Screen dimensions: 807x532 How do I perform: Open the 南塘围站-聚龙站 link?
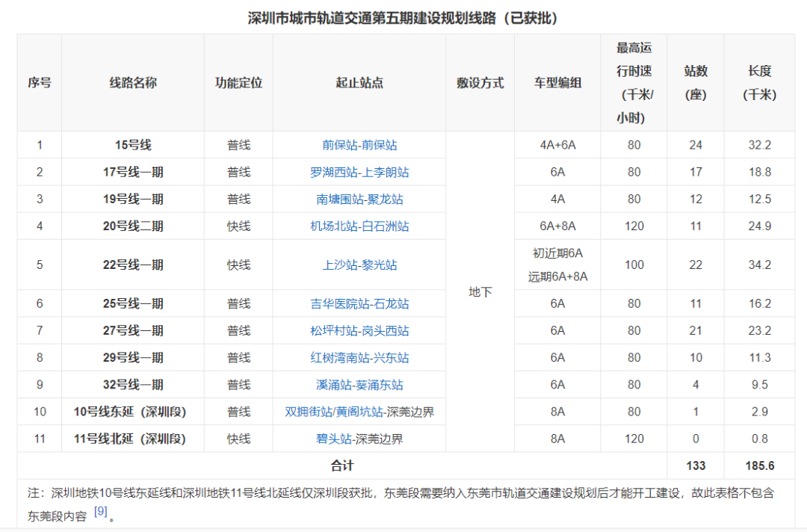[359, 199]
